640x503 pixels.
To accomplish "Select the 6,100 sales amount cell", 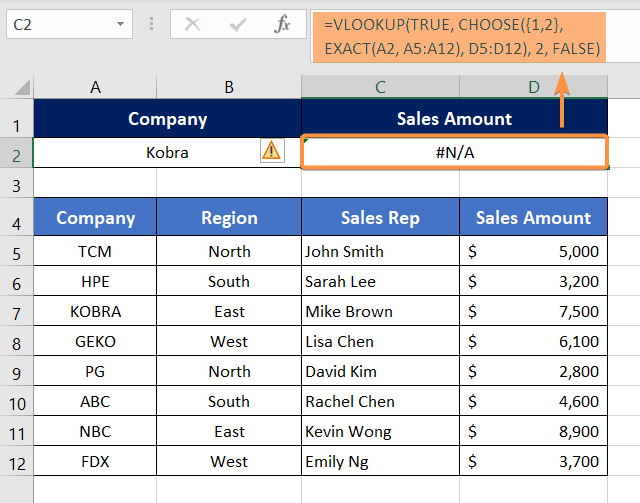I will pos(533,341).
